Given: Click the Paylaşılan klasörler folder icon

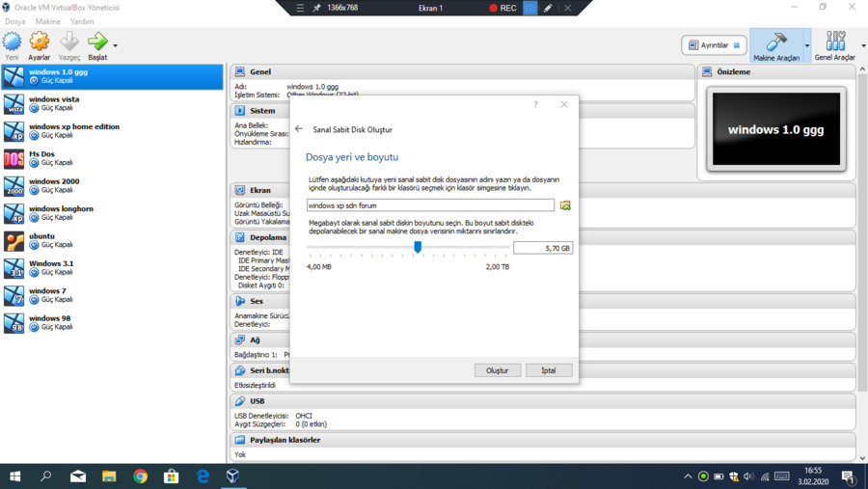Looking at the screenshot, I should (x=240, y=440).
